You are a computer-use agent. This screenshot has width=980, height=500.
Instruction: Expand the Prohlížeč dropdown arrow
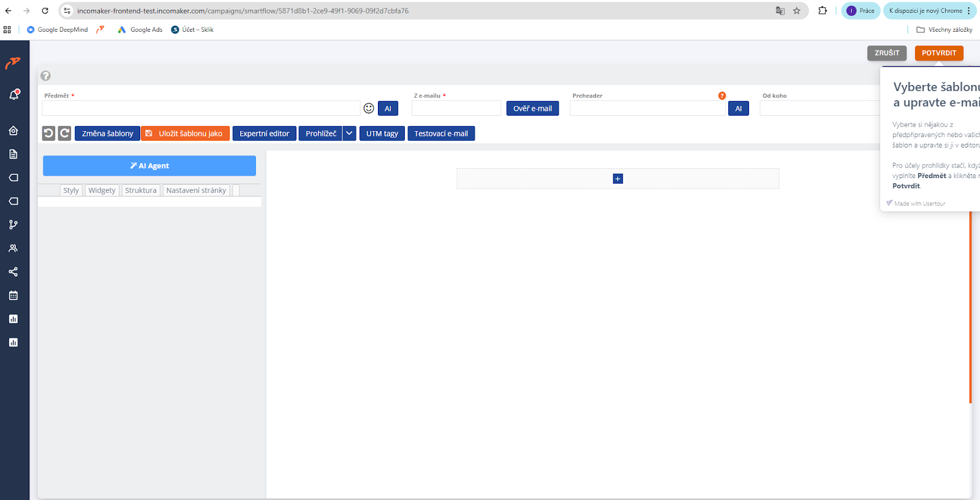349,133
